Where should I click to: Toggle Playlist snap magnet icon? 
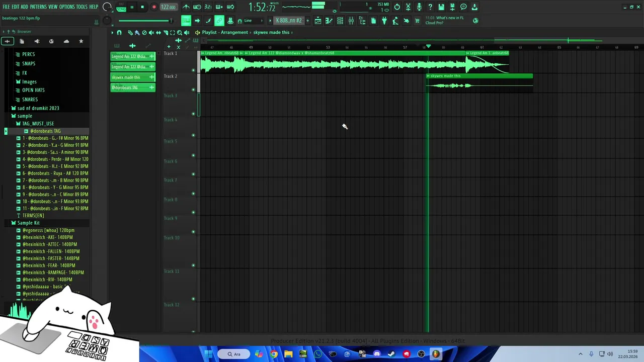coord(119,32)
